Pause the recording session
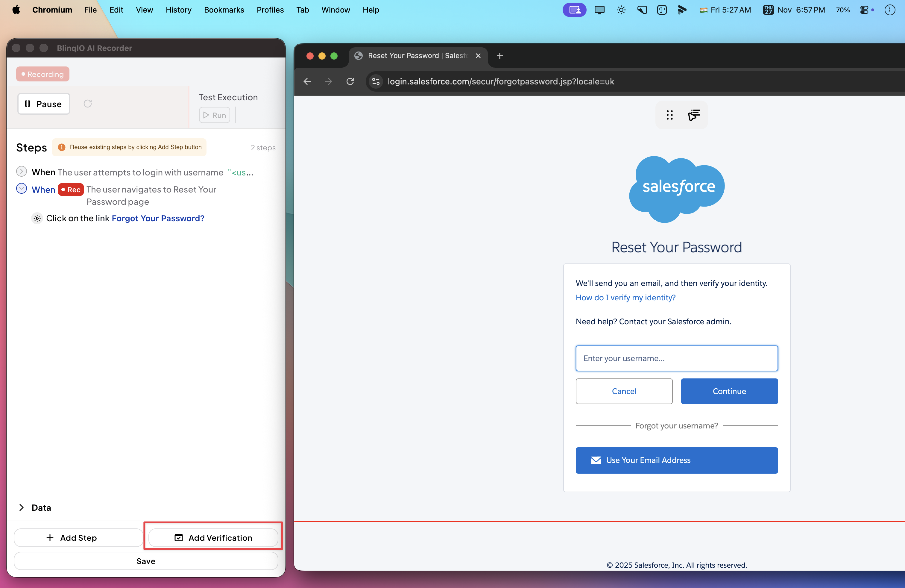905x588 pixels. click(x=44, y=104)
